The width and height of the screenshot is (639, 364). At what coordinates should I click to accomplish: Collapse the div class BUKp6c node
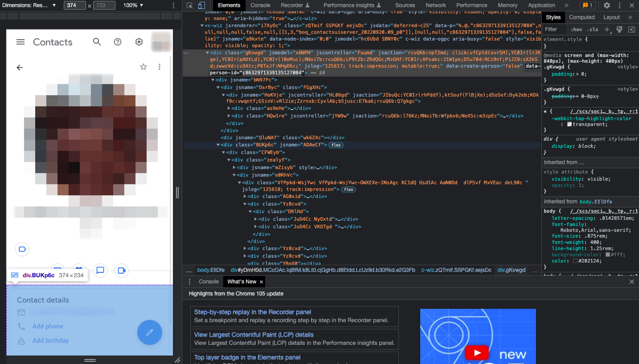pos(218,145)
